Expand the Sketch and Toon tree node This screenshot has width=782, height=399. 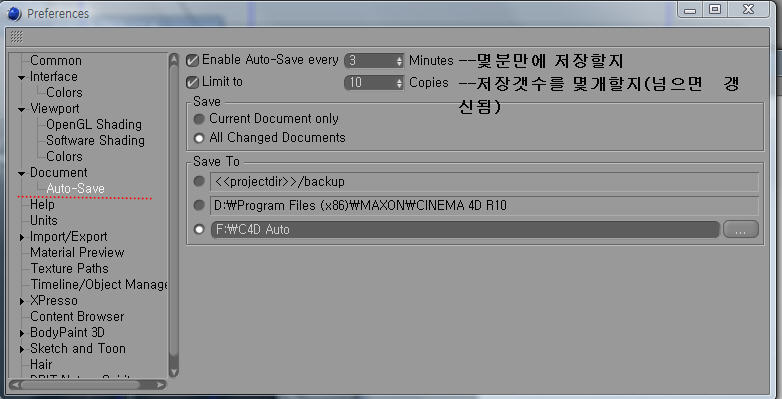click(x=21, y=349)
